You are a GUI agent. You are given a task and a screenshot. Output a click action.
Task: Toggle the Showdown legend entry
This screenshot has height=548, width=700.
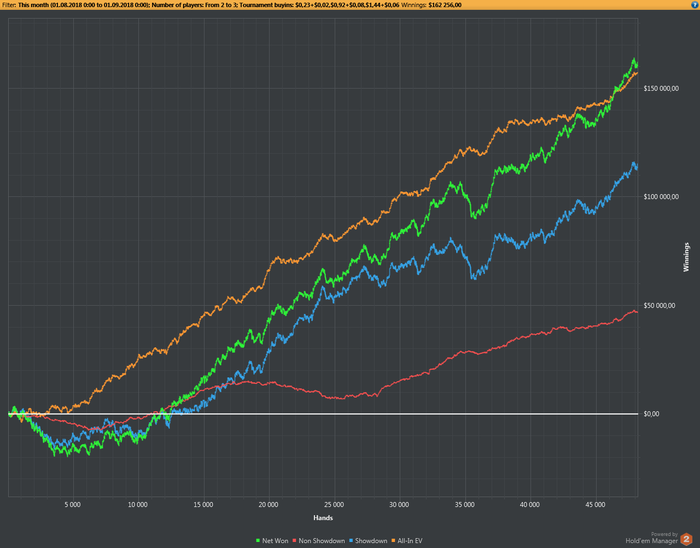click(x=368, y=540)
